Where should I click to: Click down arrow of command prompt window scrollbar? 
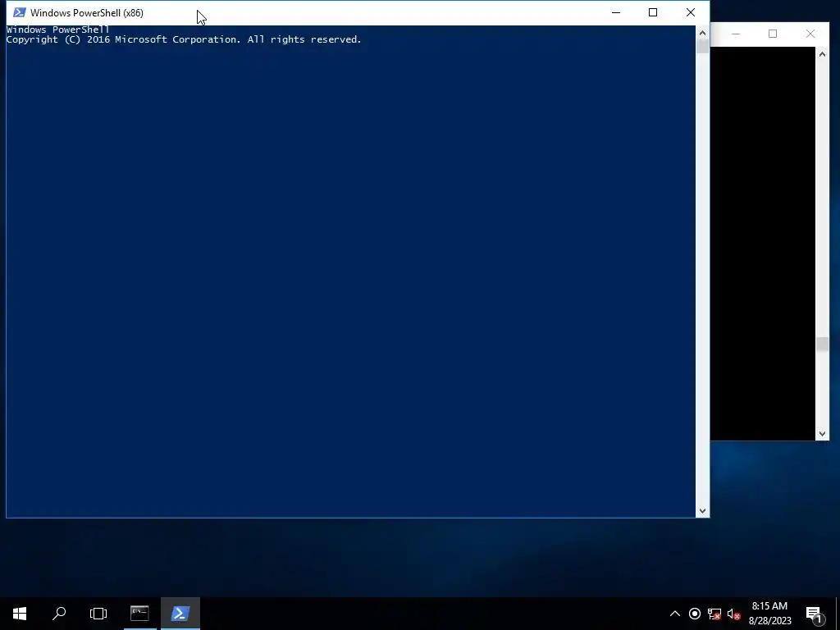tap(822, 434)
